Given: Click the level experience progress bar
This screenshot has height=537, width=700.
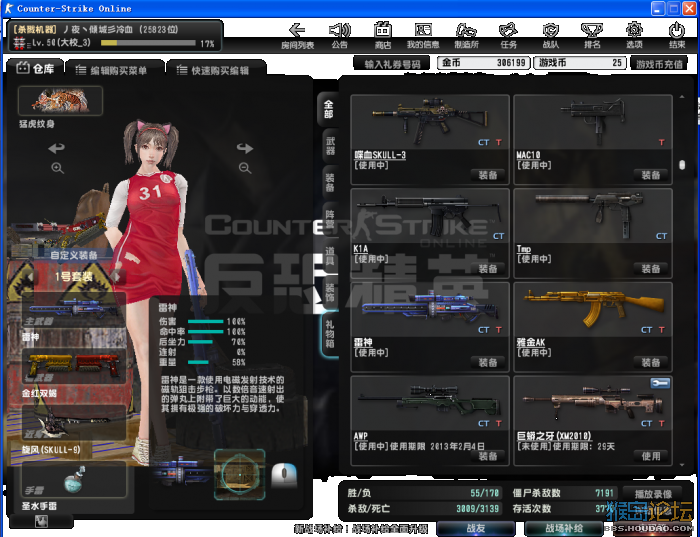Looking at the screenshot, I should tap(148, 43).
